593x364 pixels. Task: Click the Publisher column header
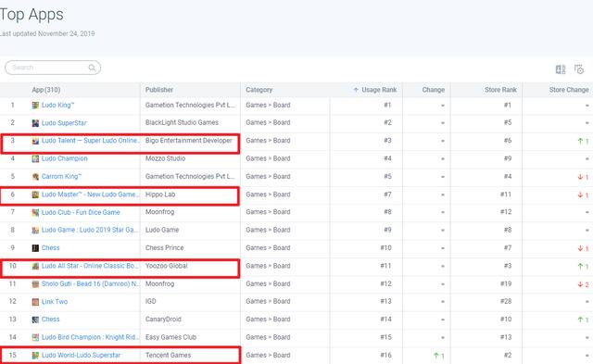click(x=159, y=90)
